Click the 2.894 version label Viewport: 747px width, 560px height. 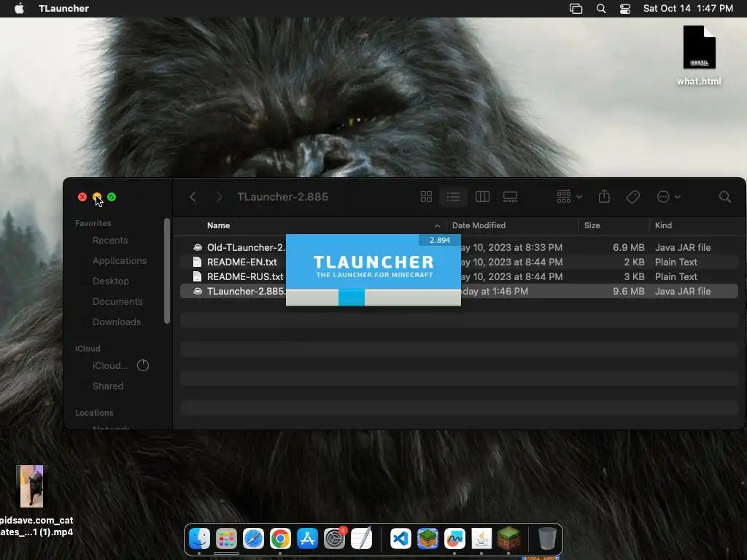(x=439, y=240)
